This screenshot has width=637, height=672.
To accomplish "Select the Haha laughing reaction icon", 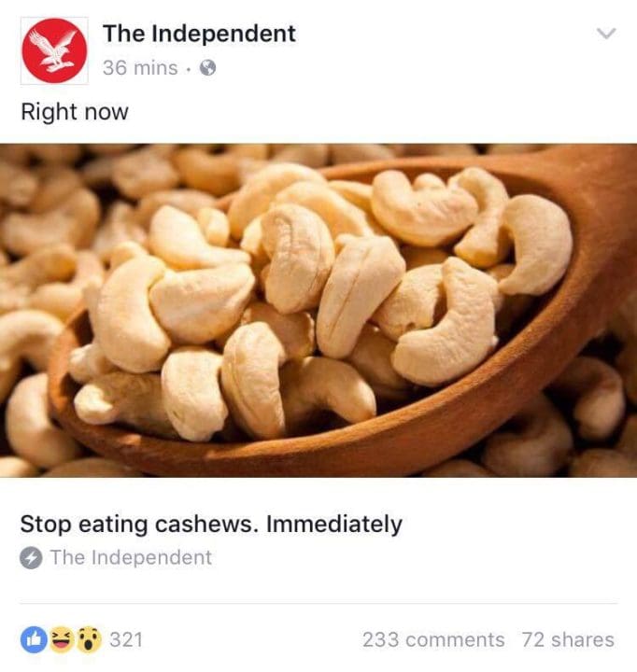I will point(62,639).
